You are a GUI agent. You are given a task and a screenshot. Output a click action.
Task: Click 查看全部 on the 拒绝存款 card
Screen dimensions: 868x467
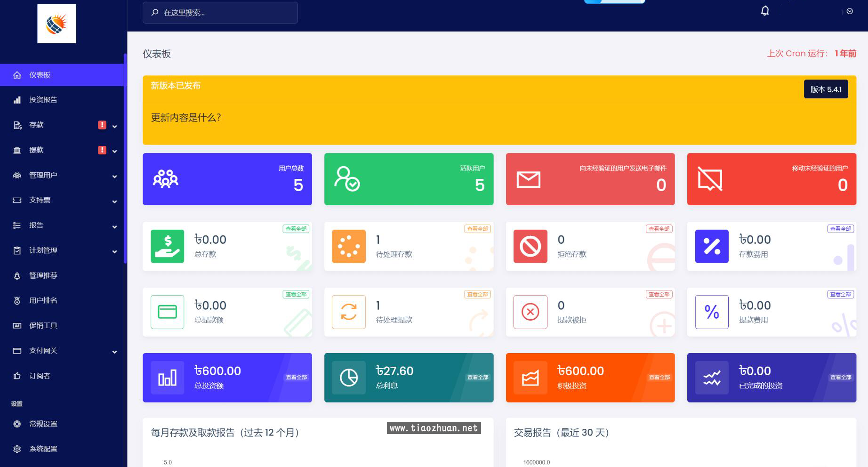(x=659, y=229)
